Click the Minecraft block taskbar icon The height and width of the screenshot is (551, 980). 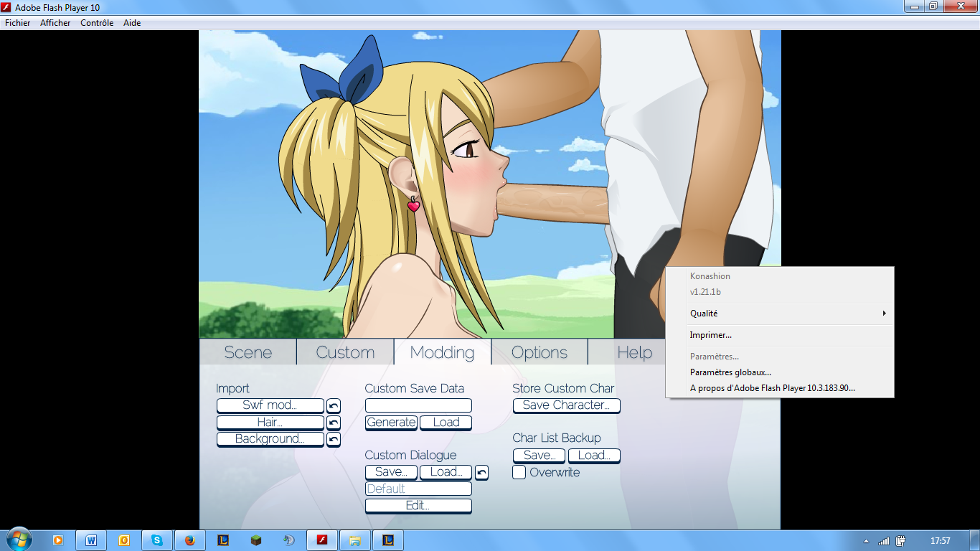coord(256,540)
